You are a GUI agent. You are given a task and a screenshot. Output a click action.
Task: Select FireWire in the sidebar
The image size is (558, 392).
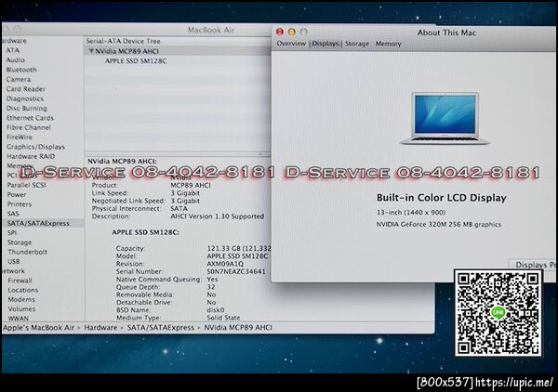click(20, 137)
